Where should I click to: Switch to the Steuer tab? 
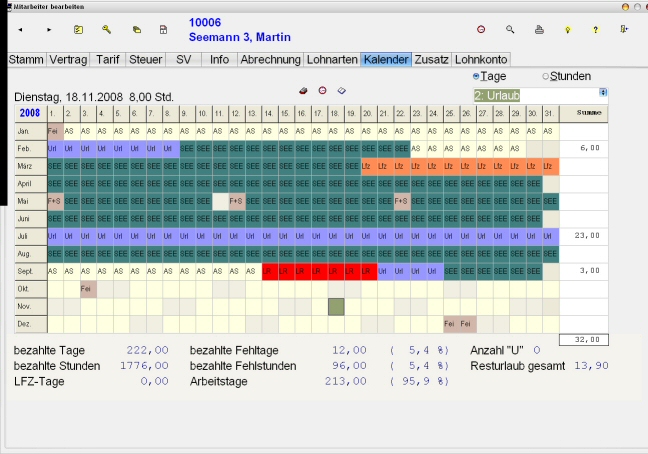[145, 59]
